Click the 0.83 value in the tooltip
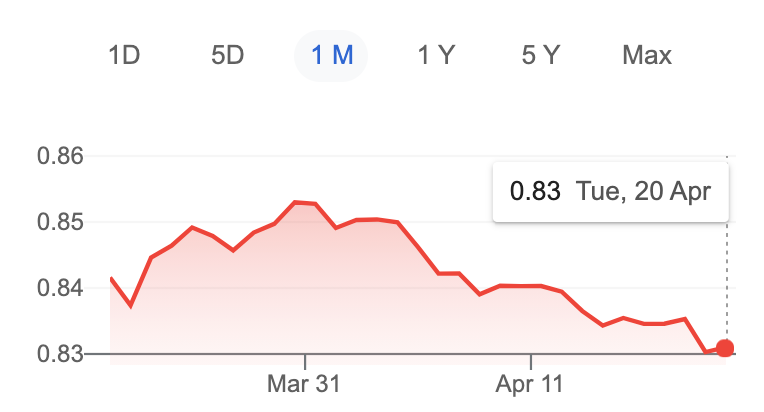Image resolution: width=764 pixels, height=412 pixels. tap(535, 191)
